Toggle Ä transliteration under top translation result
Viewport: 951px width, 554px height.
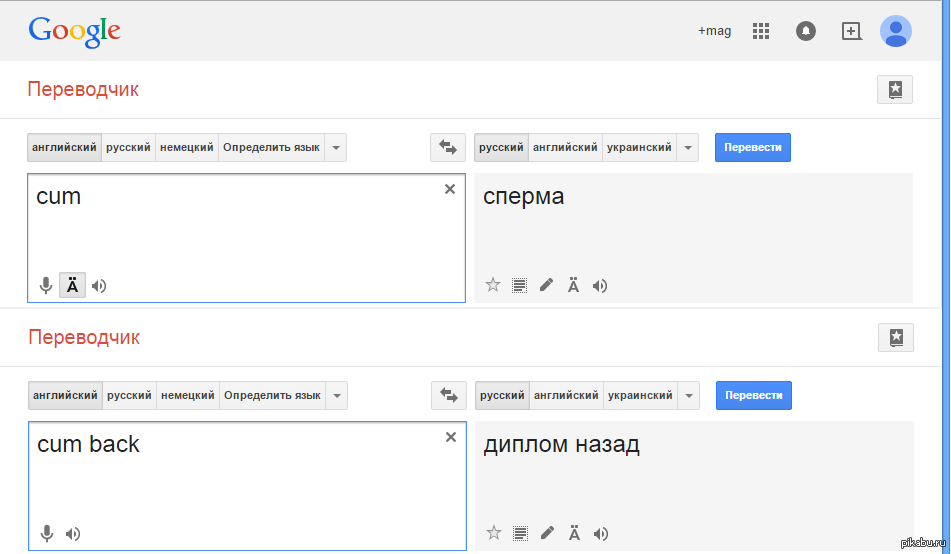573,285
